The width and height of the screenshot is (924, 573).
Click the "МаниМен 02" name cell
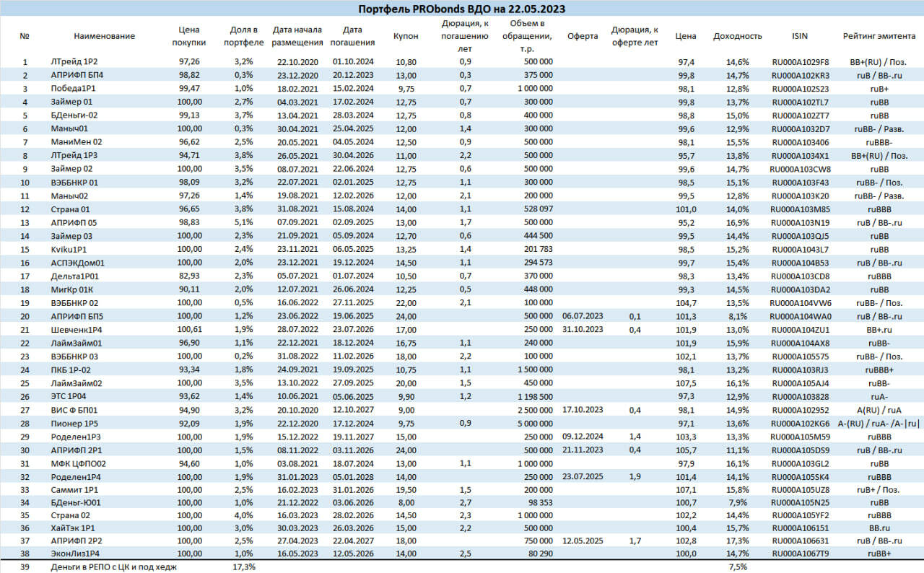(x=77, y=141)
